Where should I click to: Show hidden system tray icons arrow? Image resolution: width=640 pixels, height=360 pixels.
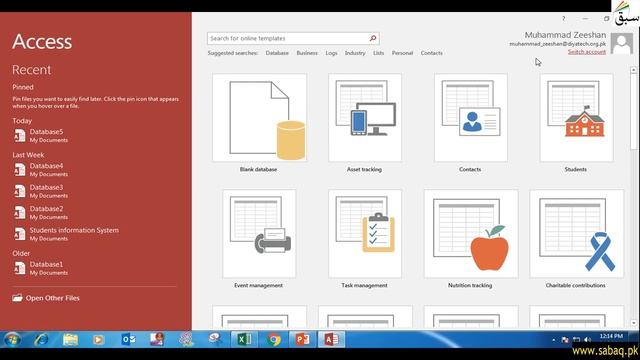tap(553, 340)
